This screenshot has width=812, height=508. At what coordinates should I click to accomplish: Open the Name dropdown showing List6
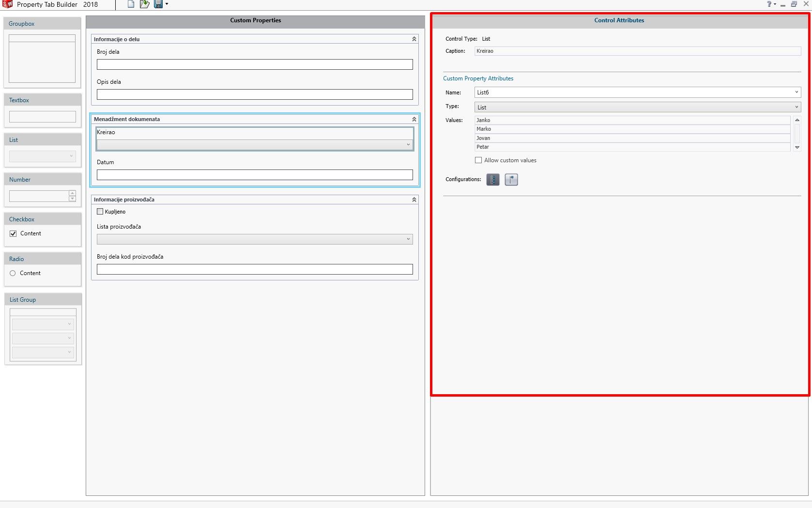(797, 92)
